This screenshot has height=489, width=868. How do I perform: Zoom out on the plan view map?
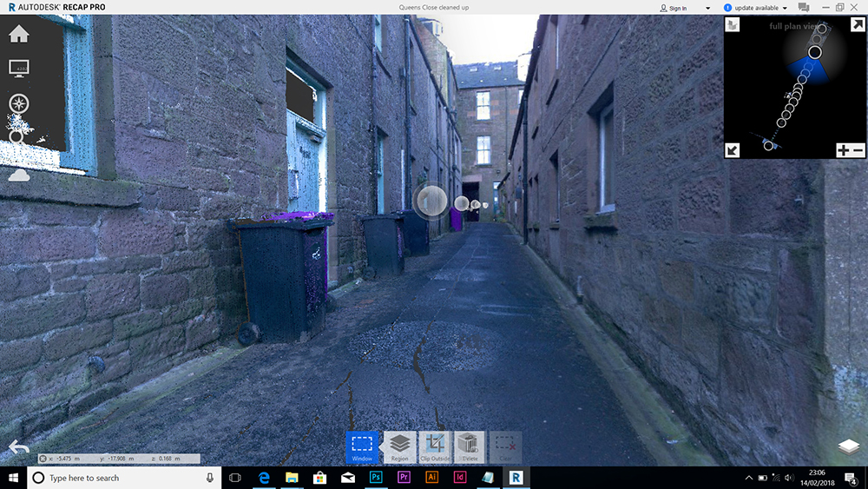point(858,150)
